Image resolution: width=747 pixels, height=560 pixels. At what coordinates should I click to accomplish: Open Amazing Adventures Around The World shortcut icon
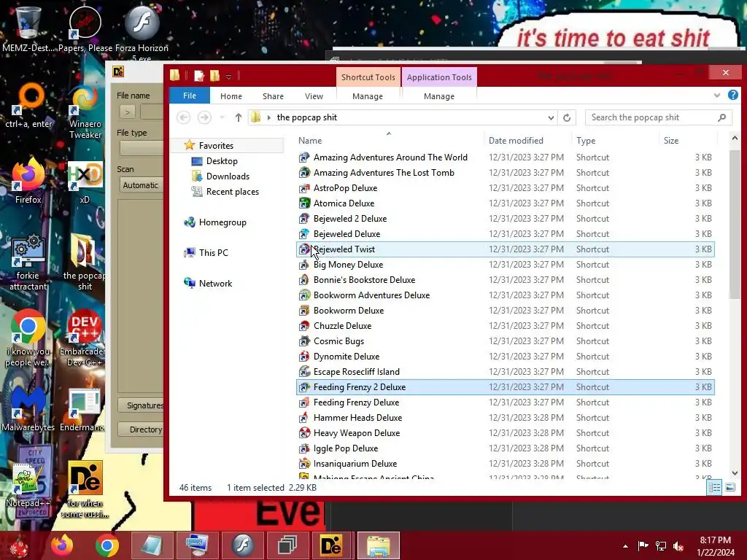304,157
